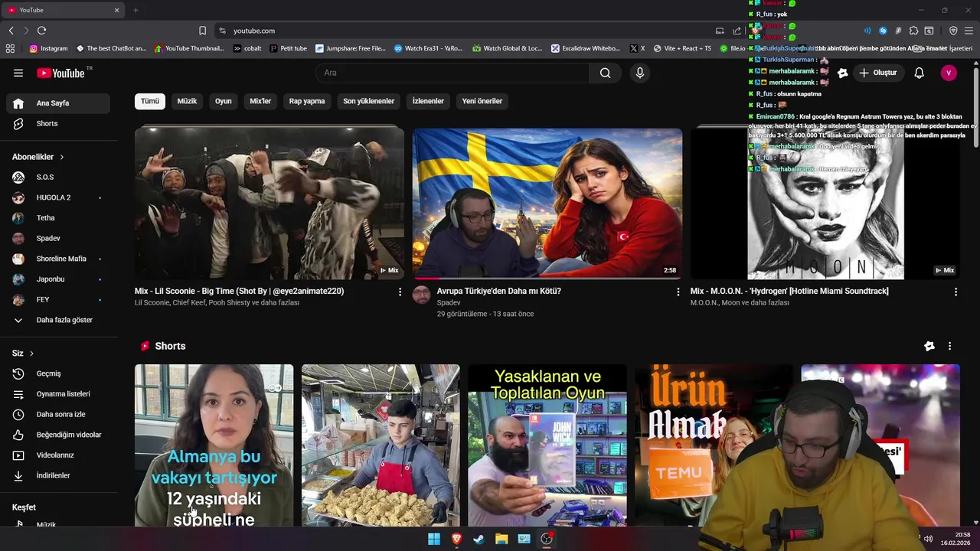Open Beğendiğim videolar liked videos

[58, 435]
